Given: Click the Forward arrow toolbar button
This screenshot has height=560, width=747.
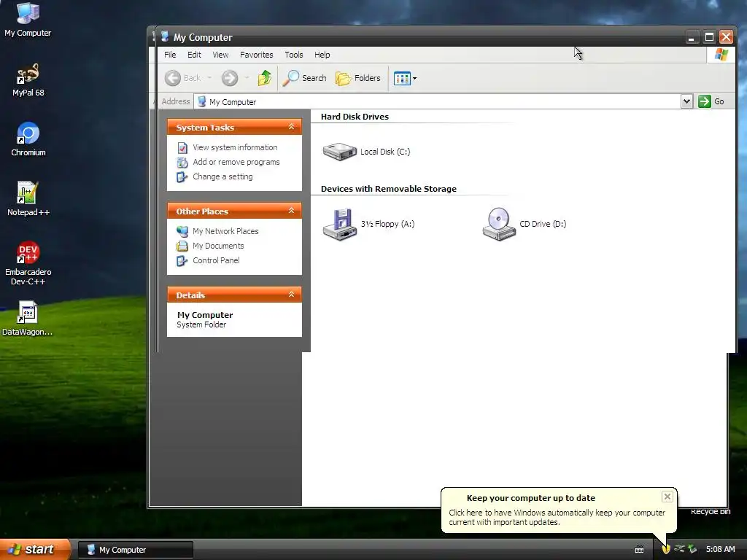Looking at the screenshot, I should point(230,78).
